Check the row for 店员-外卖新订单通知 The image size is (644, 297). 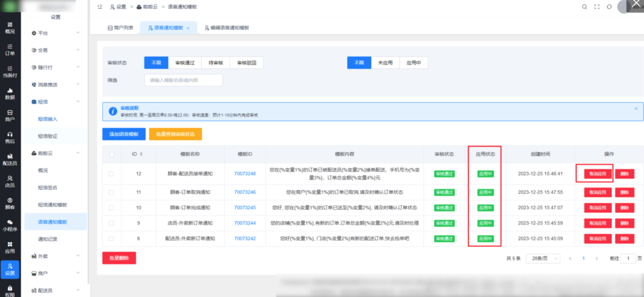coord(112,223)
